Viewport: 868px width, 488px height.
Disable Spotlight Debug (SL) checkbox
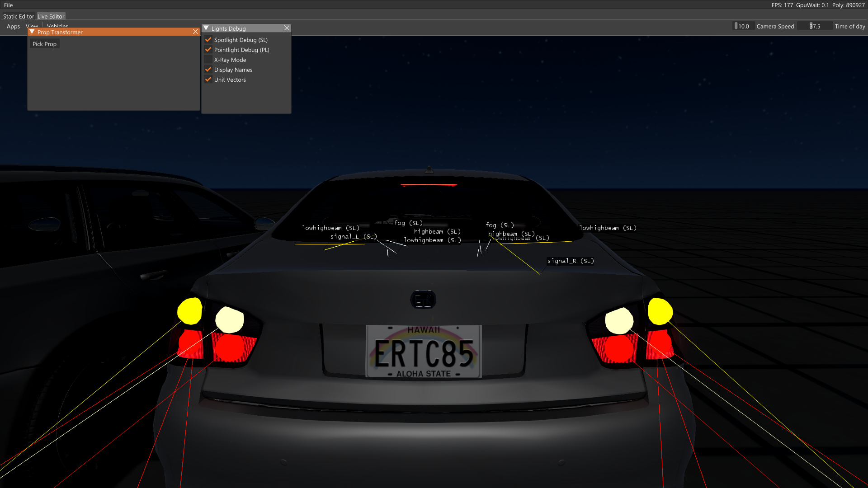click(208, 40)
